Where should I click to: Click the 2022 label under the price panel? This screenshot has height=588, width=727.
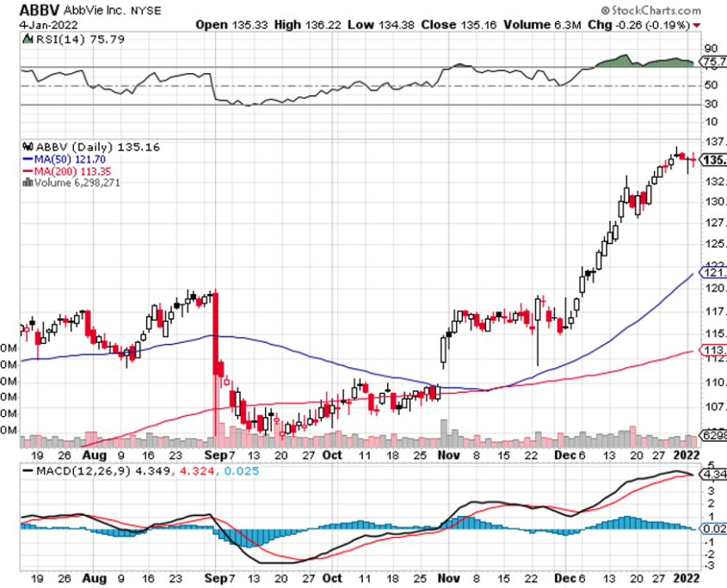coord(687,455)
